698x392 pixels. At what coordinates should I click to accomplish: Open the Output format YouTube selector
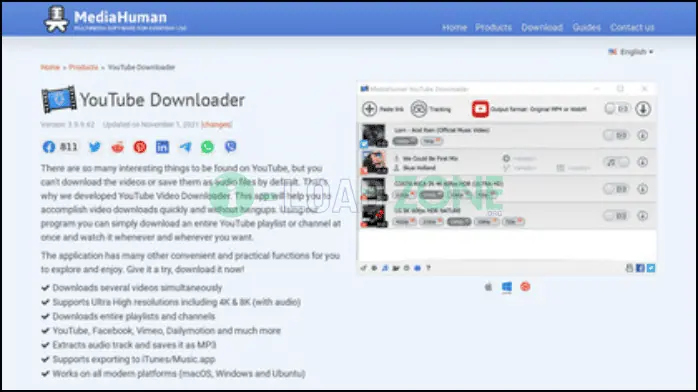pyautogui.click(x=480, y=109)
